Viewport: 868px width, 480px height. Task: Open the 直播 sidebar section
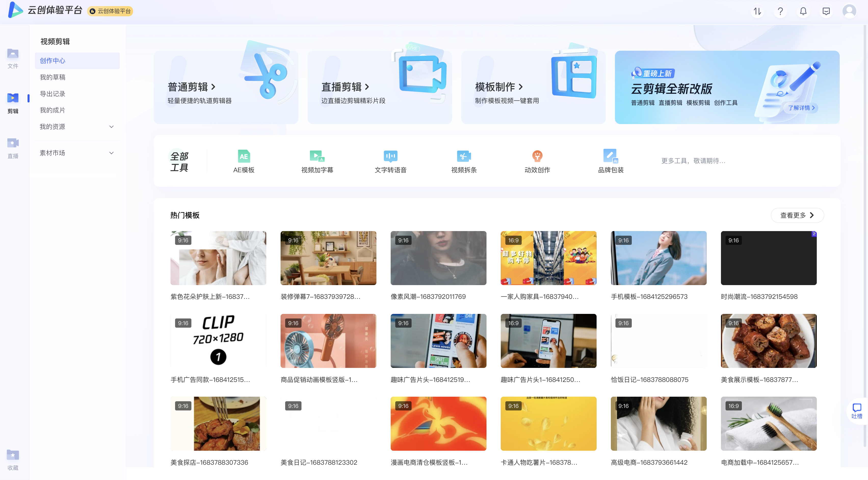pyautogui.click(x=13, y=148)
